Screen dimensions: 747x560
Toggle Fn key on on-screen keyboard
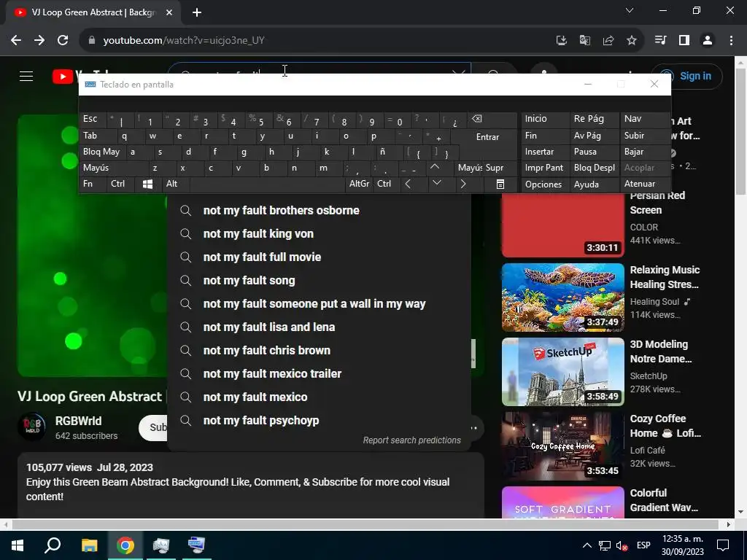(93, 184)
